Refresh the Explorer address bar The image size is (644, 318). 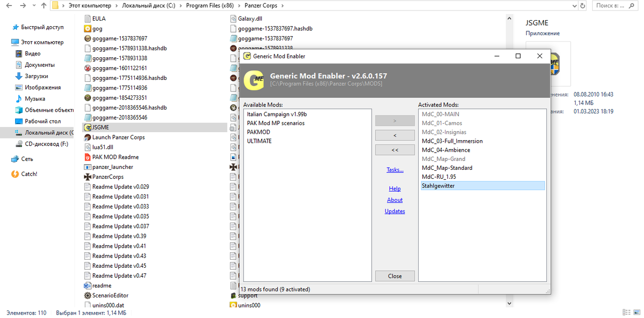[x=583, y=6]
